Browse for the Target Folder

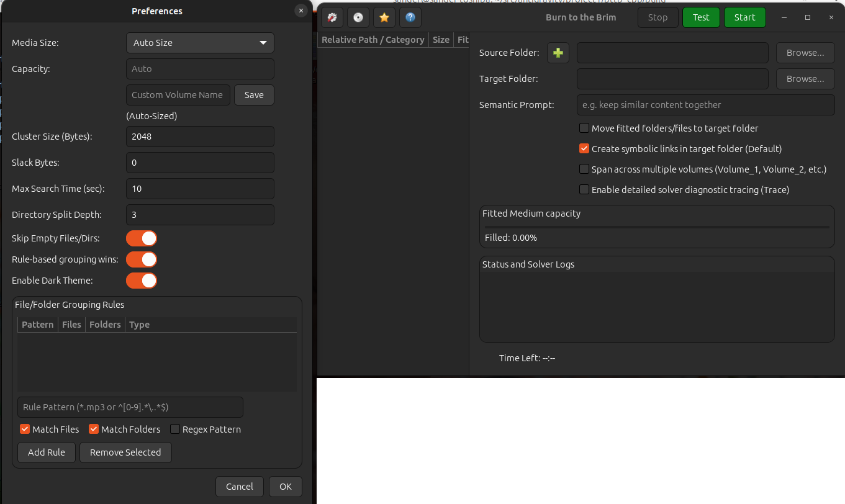coord(805,79)
